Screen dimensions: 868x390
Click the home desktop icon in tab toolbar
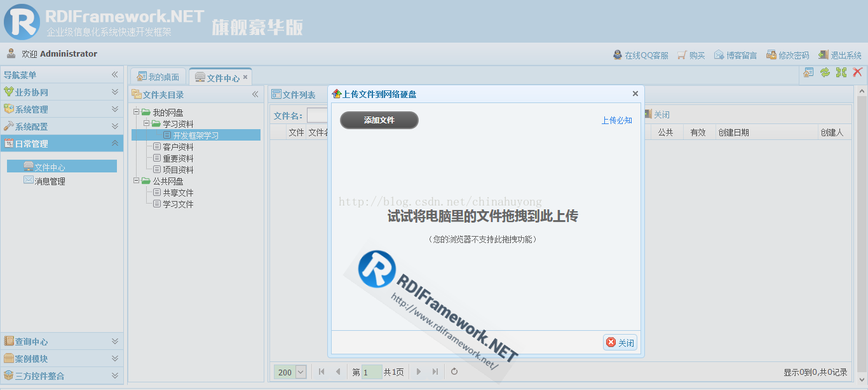[809, 73]
